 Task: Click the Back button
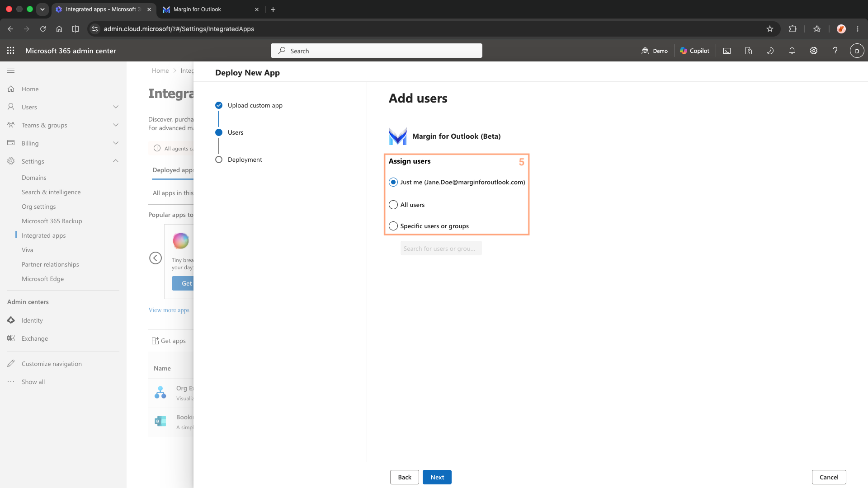(405, 477)
